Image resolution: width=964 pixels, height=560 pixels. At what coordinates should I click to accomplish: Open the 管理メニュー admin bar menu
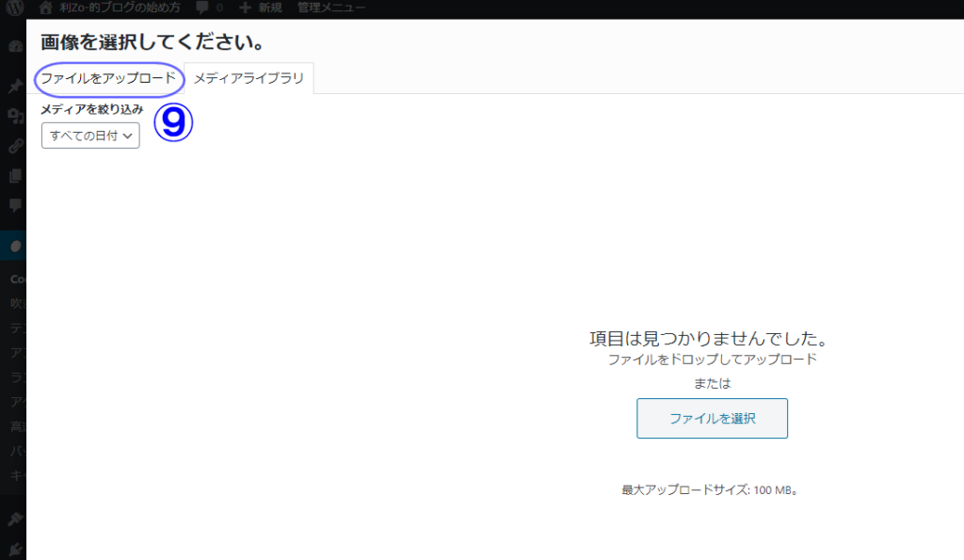(x=331, y=8)
